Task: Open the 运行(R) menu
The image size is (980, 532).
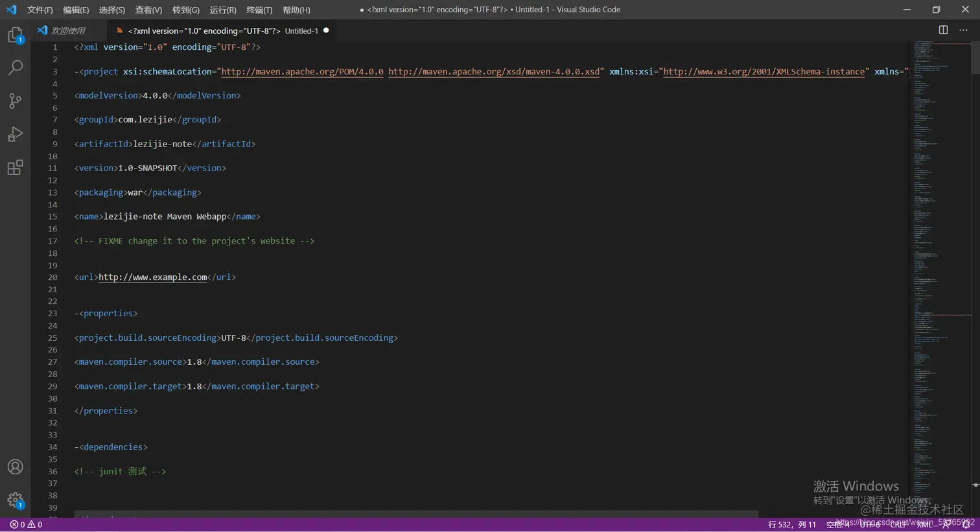Action: pyautogui.click(x=223, y=10)
